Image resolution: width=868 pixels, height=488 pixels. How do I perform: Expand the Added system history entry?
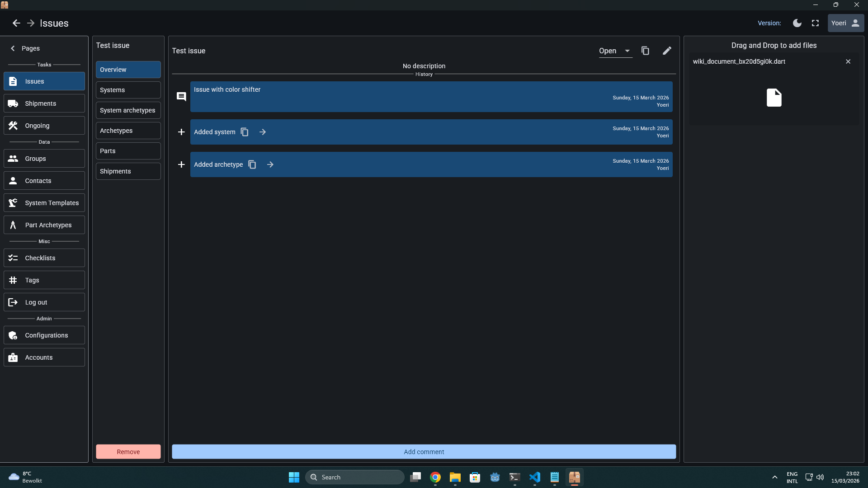(x=181, y=132)
